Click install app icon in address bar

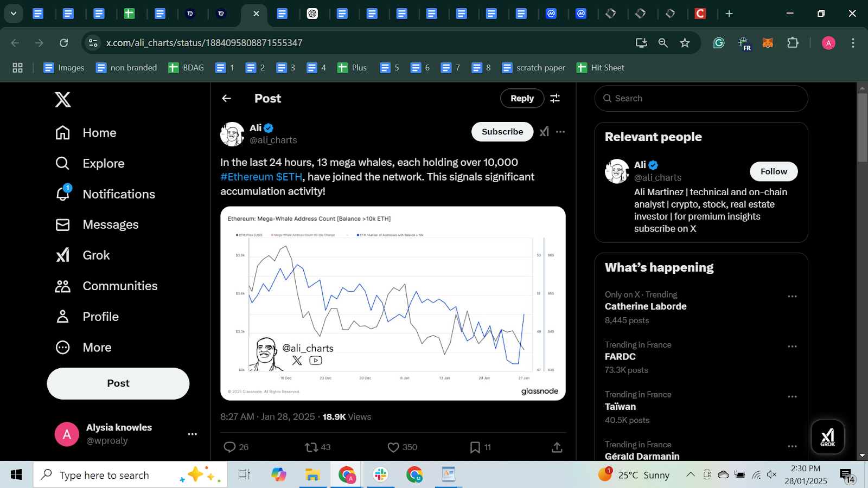pos(641,43)
